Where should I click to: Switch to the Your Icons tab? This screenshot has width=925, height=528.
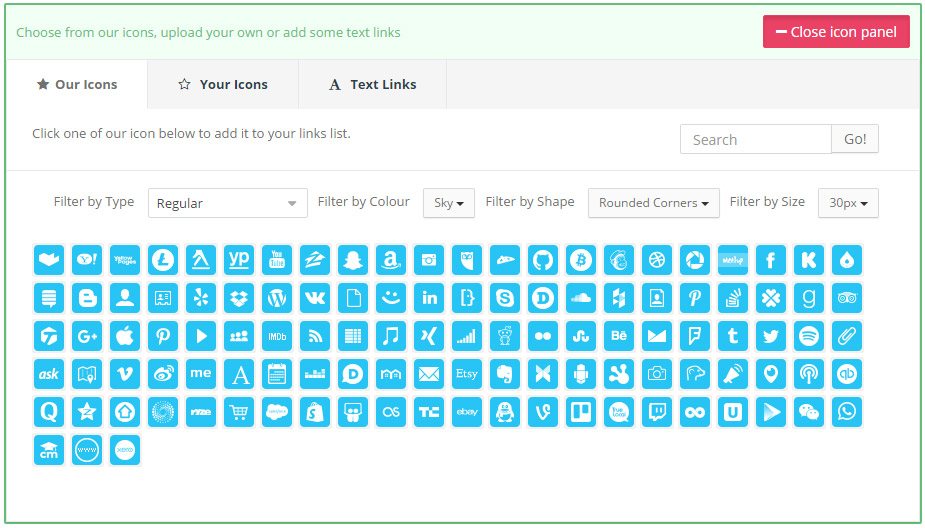(223, 85)
